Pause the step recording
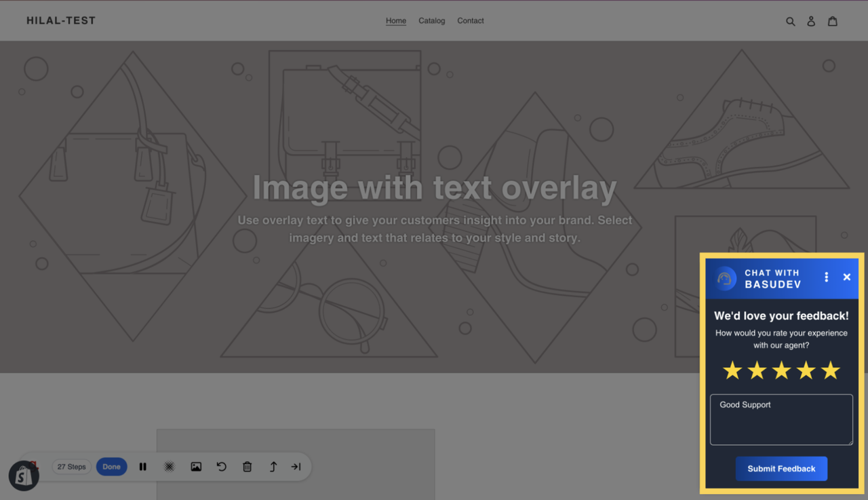 [143, 467]
